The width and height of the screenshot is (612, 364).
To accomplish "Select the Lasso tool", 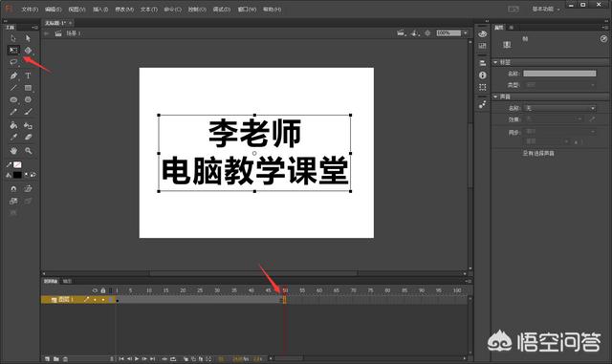I will [13, 62].
